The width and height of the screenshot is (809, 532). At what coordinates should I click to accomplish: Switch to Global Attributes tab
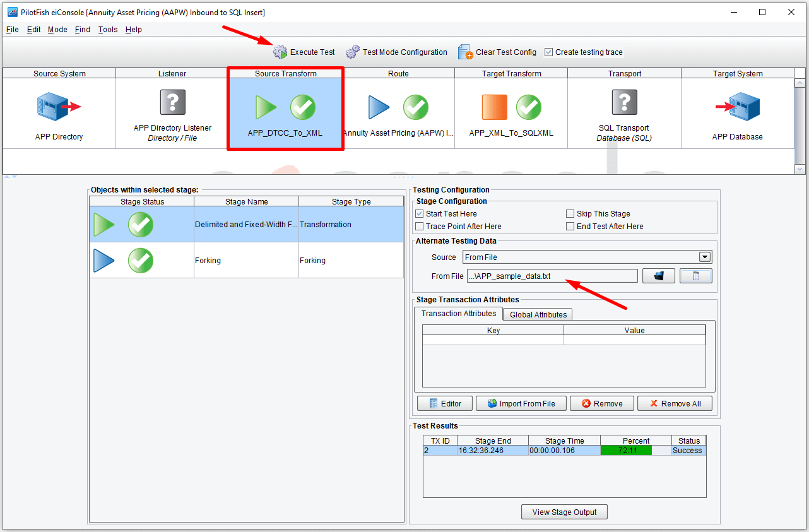pos(538,314)
